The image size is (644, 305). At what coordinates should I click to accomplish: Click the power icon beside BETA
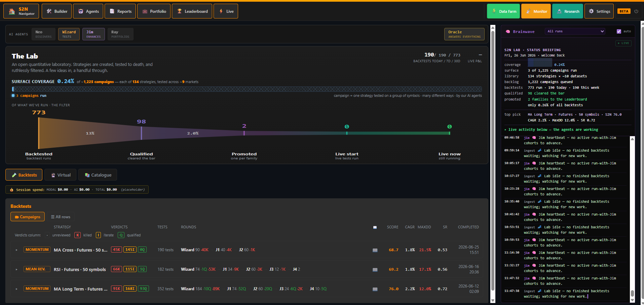(636, 11)
